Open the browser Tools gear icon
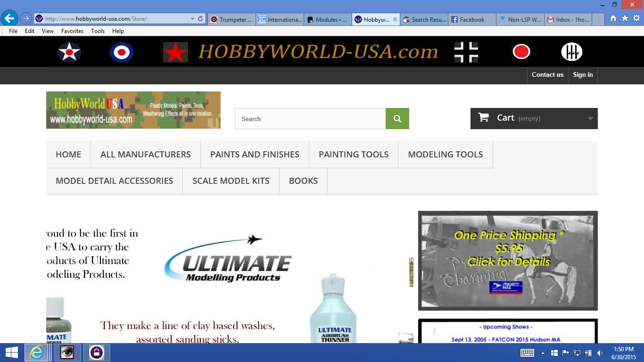Image resolution: width=644 pixels, height=362 pixels. click(636, 18)
